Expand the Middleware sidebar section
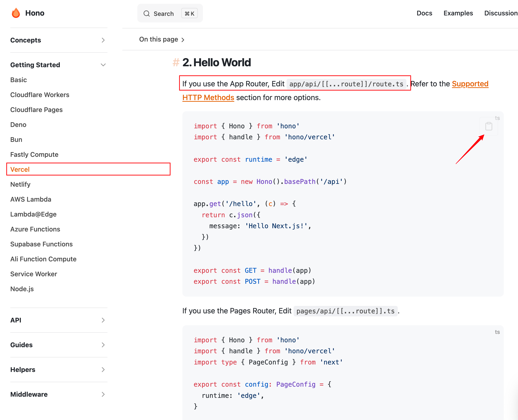The width and height of the screenshot is (518, 420). [x=103, y=394]
